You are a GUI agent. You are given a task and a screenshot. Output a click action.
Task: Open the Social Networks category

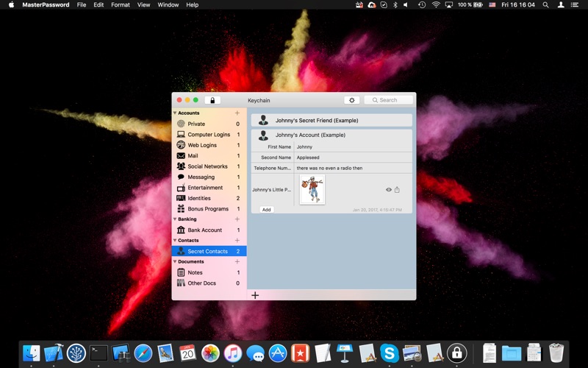click(x=209, y=166)
